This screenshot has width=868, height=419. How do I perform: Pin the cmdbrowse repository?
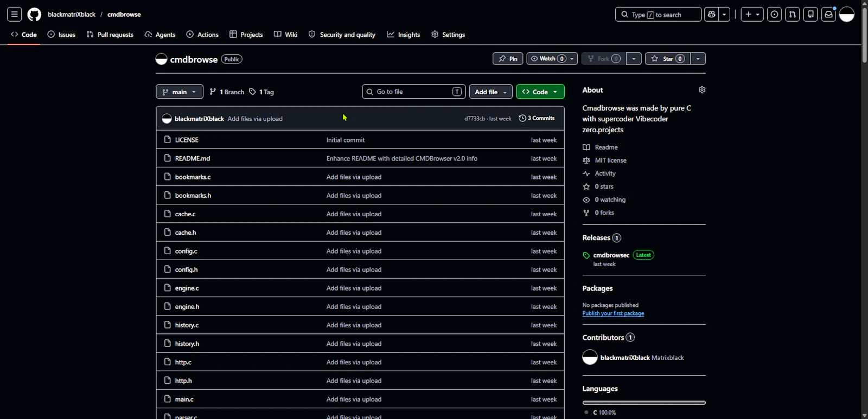508,59
